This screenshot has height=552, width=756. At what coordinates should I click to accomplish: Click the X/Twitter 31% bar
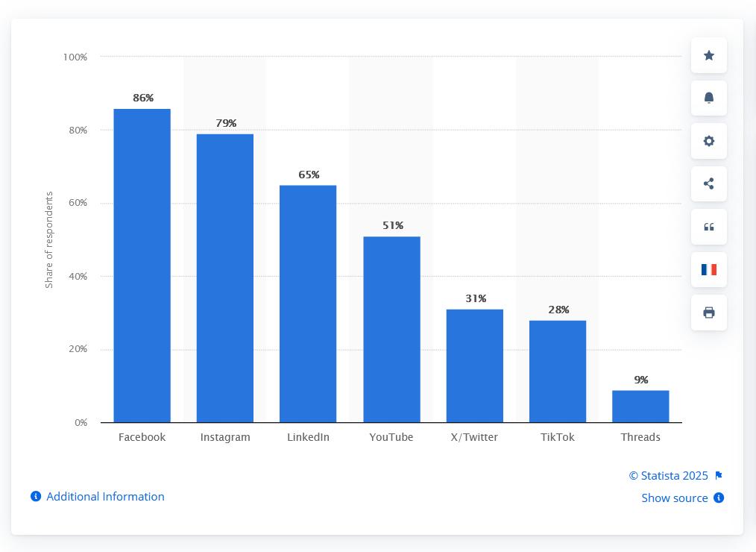[x=475, y=366]
